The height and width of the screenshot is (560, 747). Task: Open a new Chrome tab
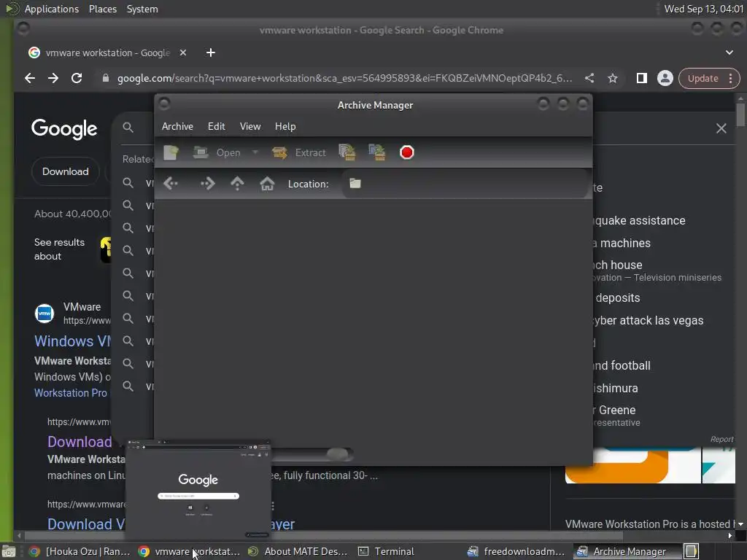pyautogui.click(x=211, y=52)
